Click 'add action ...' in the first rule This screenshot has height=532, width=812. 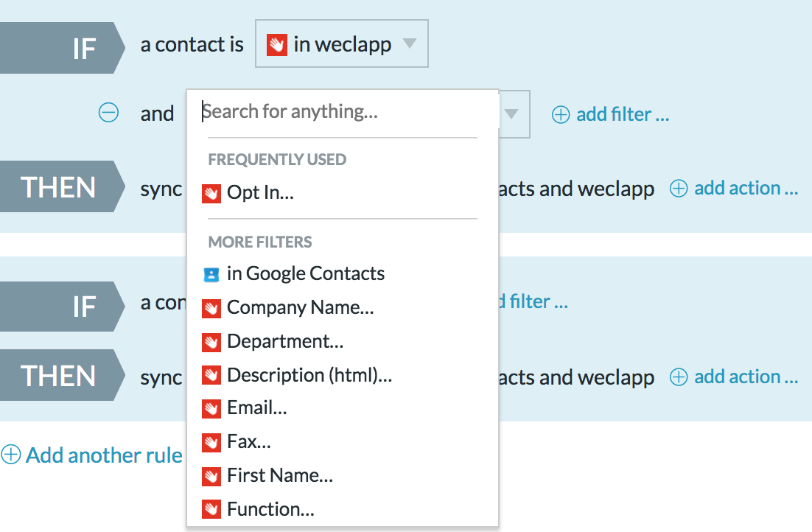(x=734, y=189)
